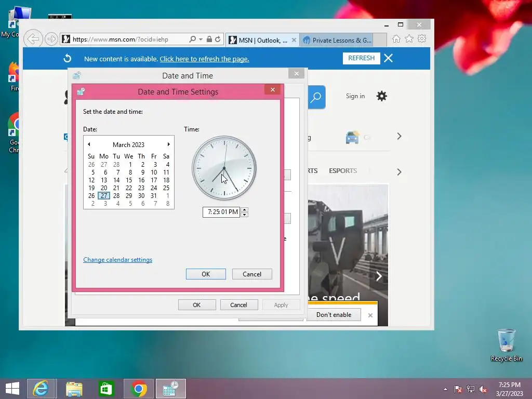
Task: Open Google Chrome from taskbar
Action: coord(138,389)
